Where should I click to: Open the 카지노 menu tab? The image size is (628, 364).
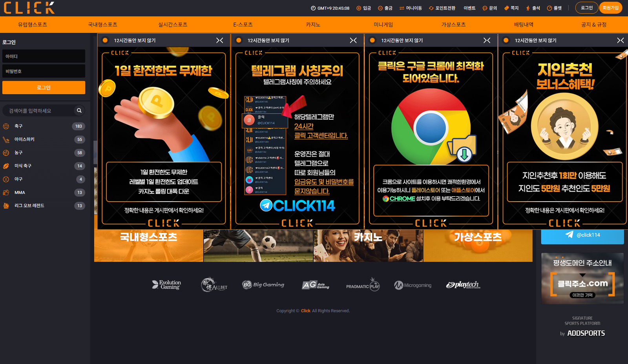coord(313,25)
